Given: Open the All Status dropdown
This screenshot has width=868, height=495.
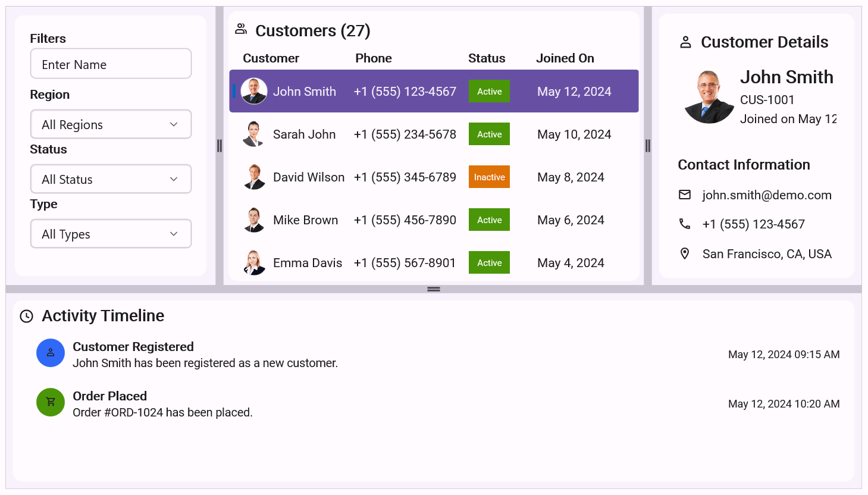Looking at the screenshot, I should pyautogui.click(x=111, y=179).
